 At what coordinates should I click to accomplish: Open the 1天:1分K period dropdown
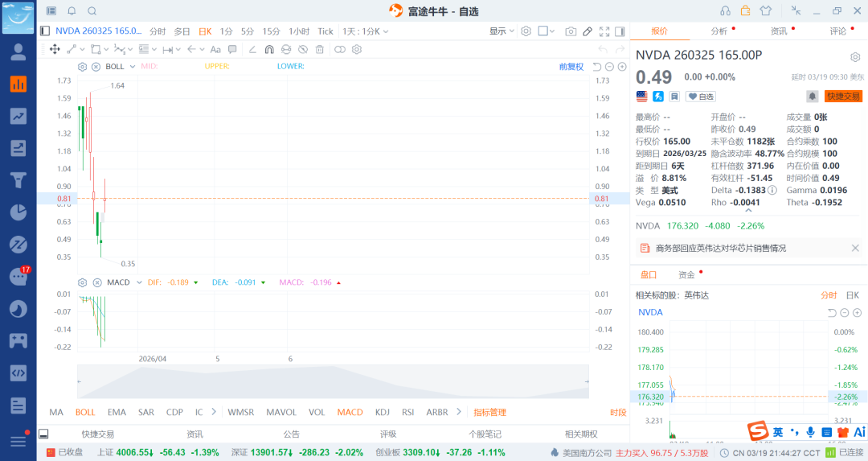click(x=366, y=31)
